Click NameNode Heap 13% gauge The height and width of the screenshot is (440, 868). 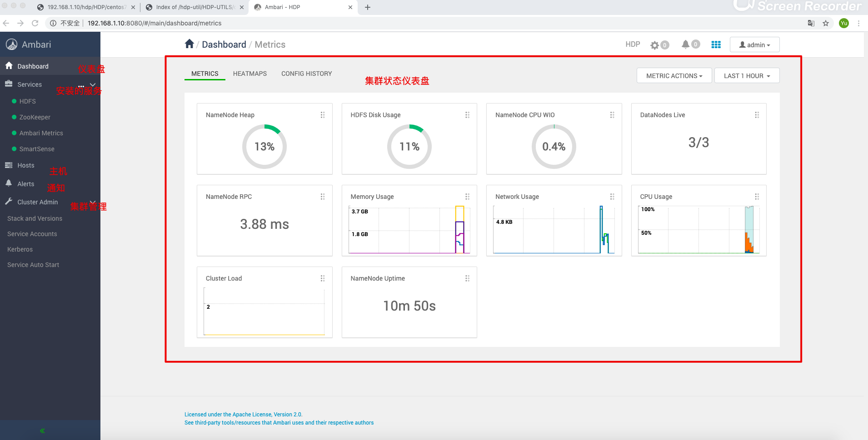[264, 146]
